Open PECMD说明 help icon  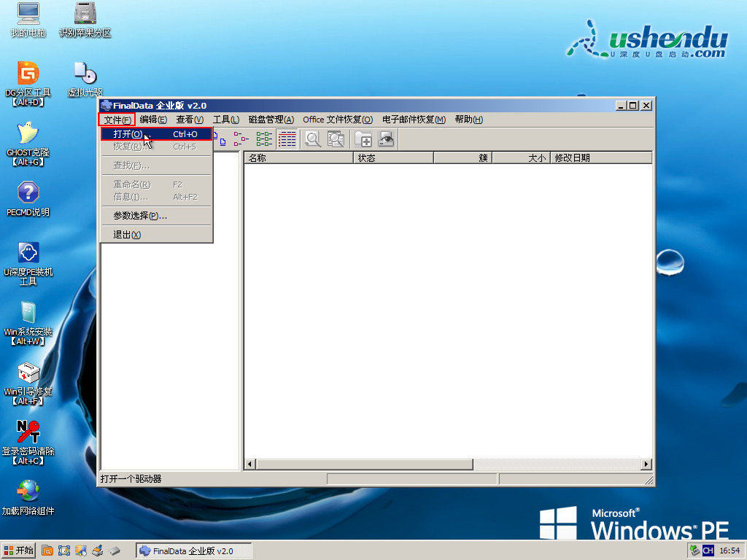(28, 199)
